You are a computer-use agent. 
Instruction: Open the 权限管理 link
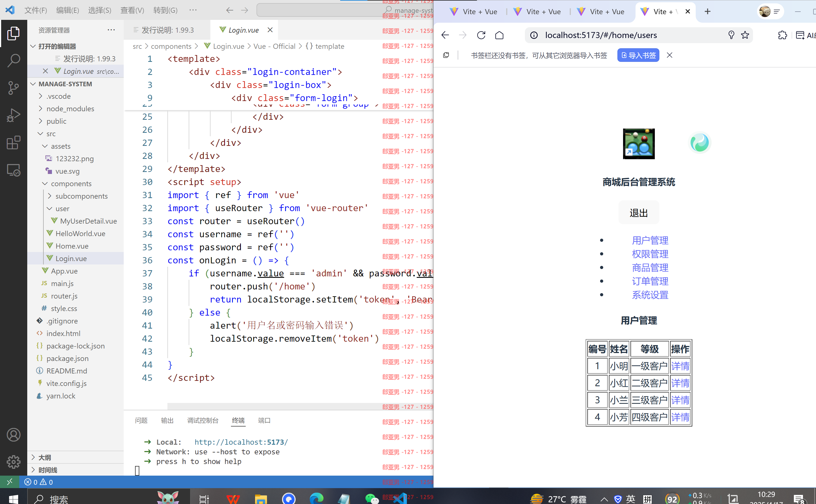pos(650,254)
